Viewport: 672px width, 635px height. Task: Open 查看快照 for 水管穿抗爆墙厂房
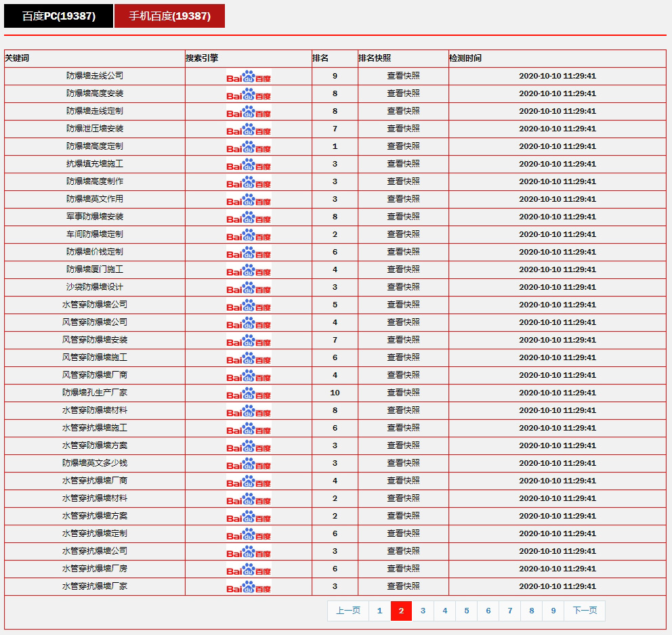tap(403, 569)
